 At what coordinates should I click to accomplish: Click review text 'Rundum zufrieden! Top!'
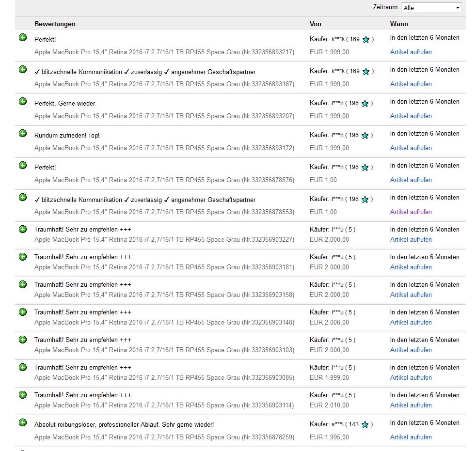[67, 136]
